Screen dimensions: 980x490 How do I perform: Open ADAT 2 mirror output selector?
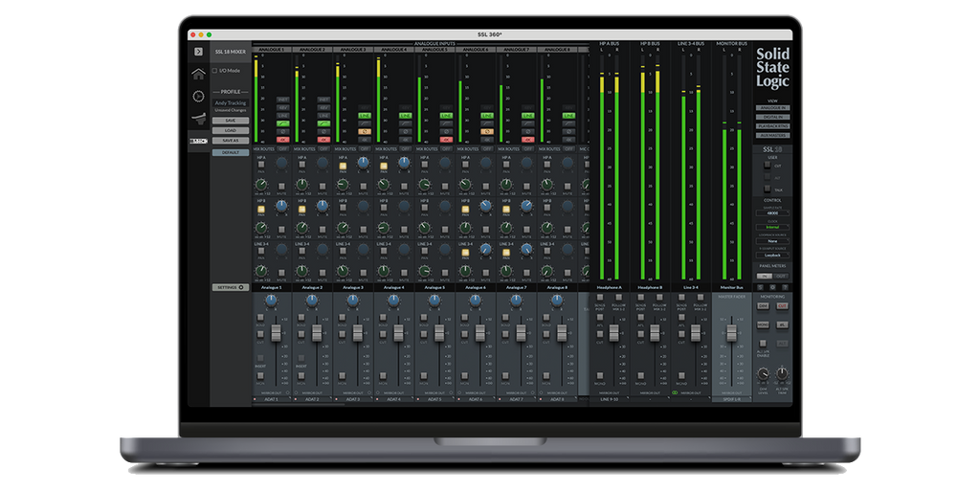(312, 399)
